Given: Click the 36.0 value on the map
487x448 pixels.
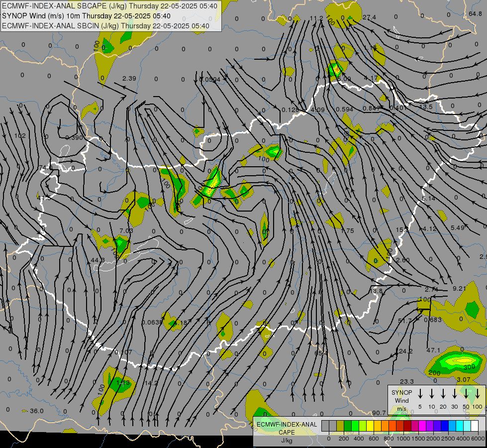Looking at the screenshot, I should [x=37, y=411].
